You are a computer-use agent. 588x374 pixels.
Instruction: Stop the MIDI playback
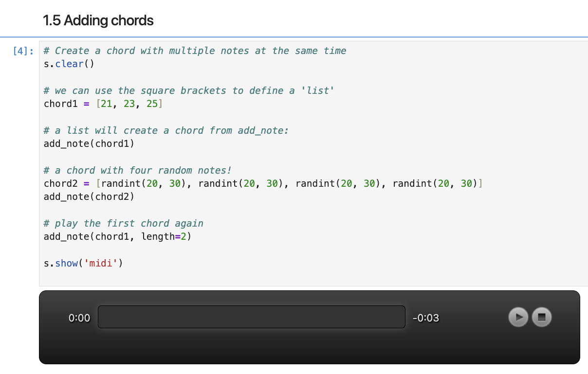[x=542, y=317]
